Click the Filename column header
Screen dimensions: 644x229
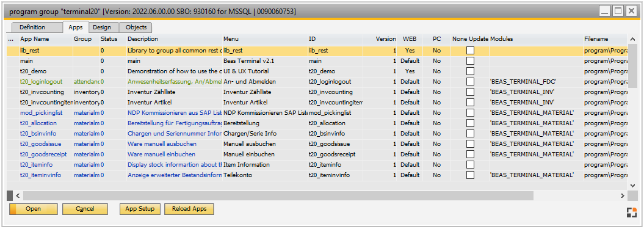[x=596, y=39]
